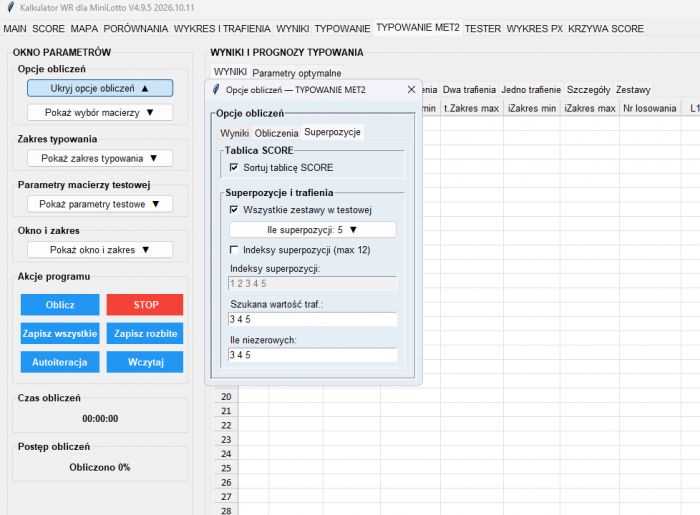Select row header 23 in results table
700x515 pixels.
coord(226,439)
